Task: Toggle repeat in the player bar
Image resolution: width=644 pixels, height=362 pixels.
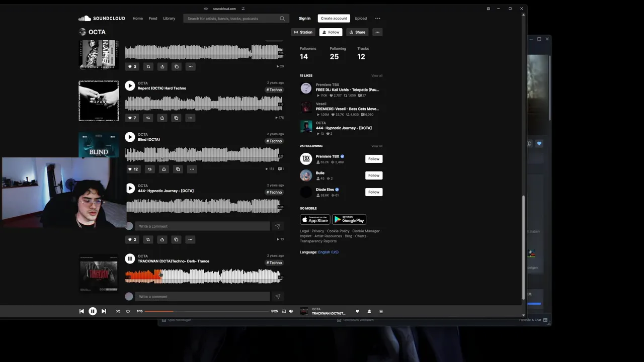Action: click(128, 311)
